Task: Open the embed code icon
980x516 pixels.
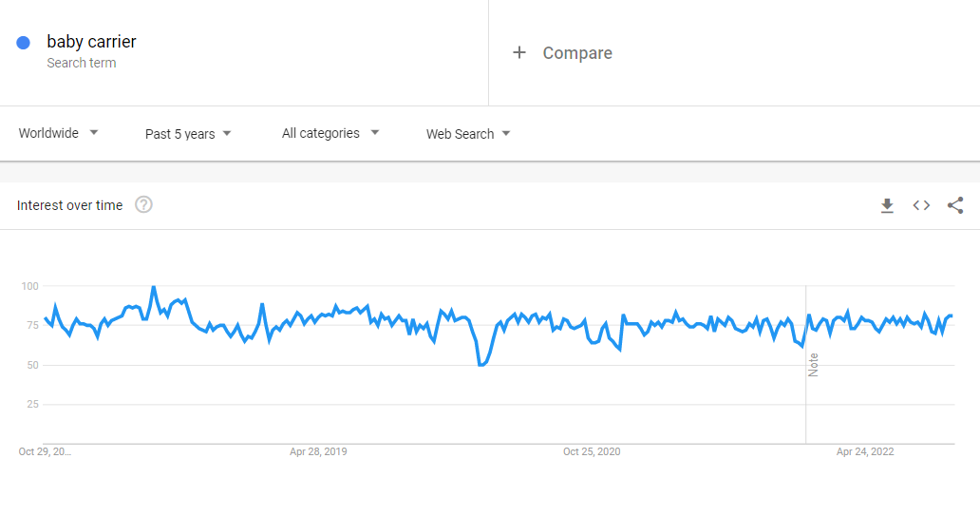Action: click(x=921, y=205)
